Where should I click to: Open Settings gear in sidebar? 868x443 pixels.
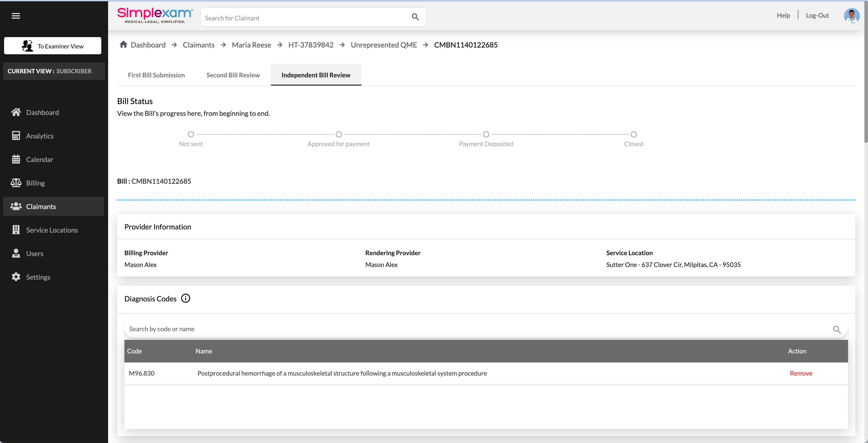pyautogui.click(x=16, y=277)
